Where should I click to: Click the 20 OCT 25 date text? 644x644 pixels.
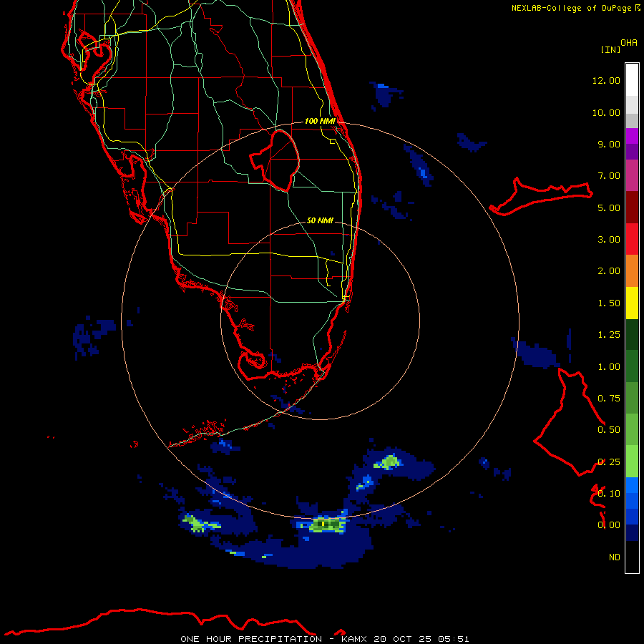coord(402,639)
